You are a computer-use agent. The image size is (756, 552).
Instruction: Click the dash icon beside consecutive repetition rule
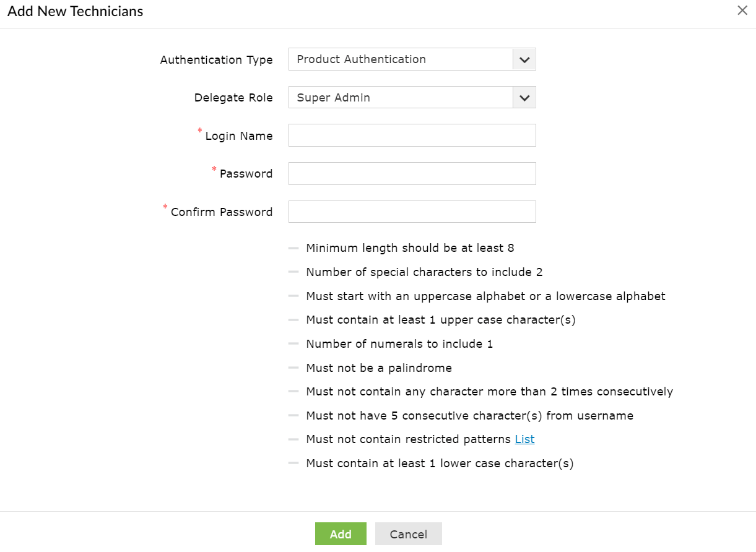point(293,392)
